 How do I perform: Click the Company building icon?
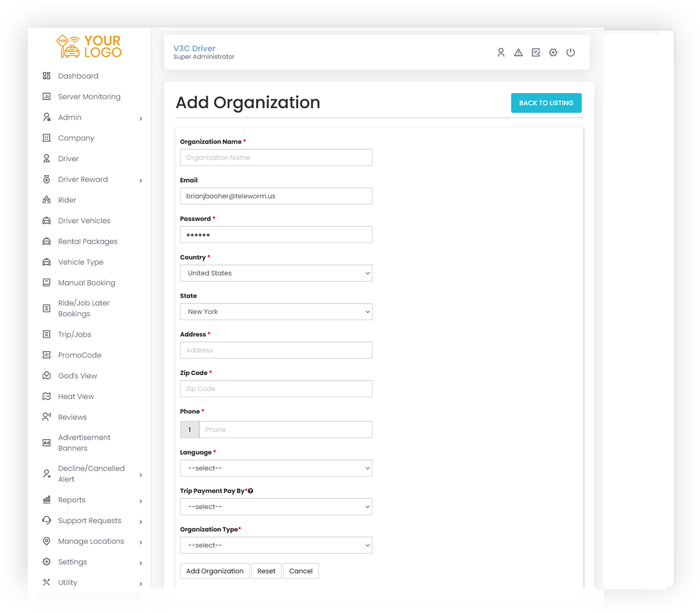pos(46,138)
